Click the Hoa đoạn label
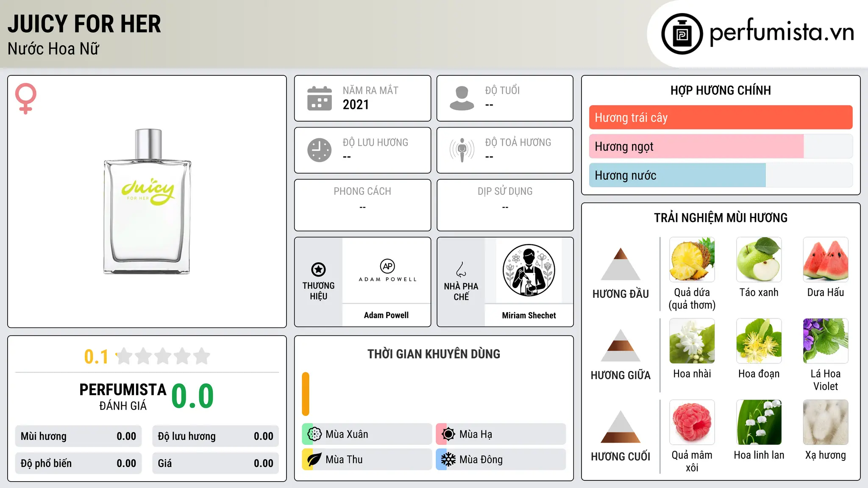 click(759, 374)
